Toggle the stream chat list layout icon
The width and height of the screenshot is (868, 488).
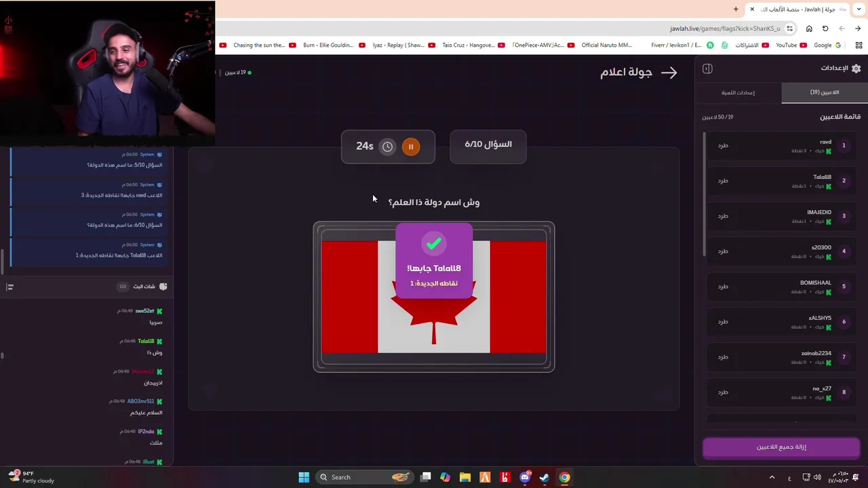[x=9, y=287]
